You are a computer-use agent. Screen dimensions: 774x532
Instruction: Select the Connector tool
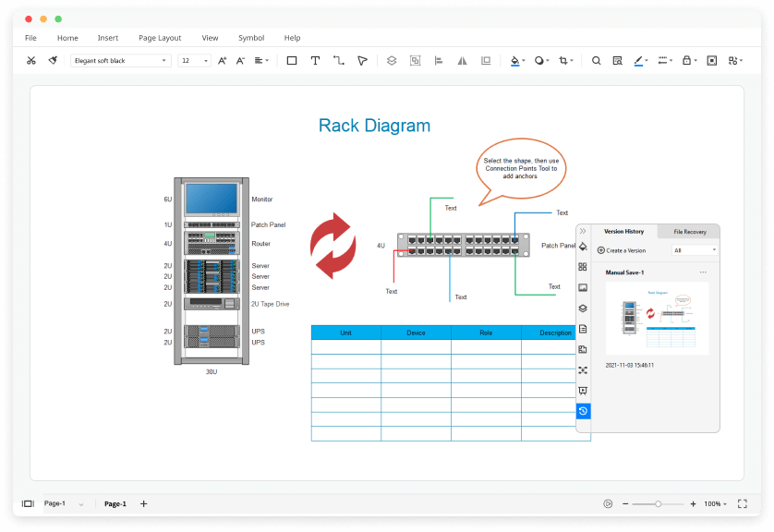pos(339,59)
